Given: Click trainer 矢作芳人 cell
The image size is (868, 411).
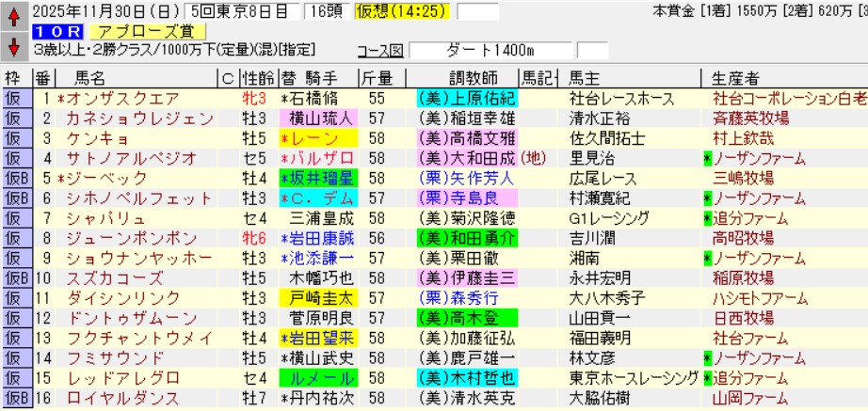Looking at the screenshot, I should (x=466, y=177).
